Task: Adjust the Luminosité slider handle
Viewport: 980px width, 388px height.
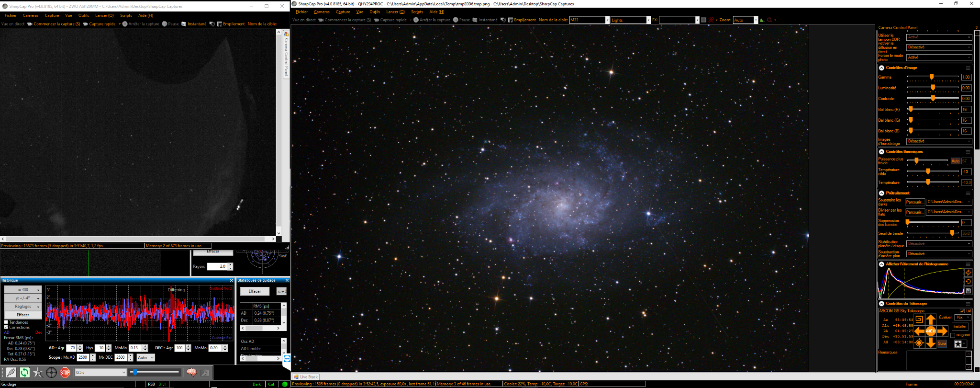Action: 933,88
